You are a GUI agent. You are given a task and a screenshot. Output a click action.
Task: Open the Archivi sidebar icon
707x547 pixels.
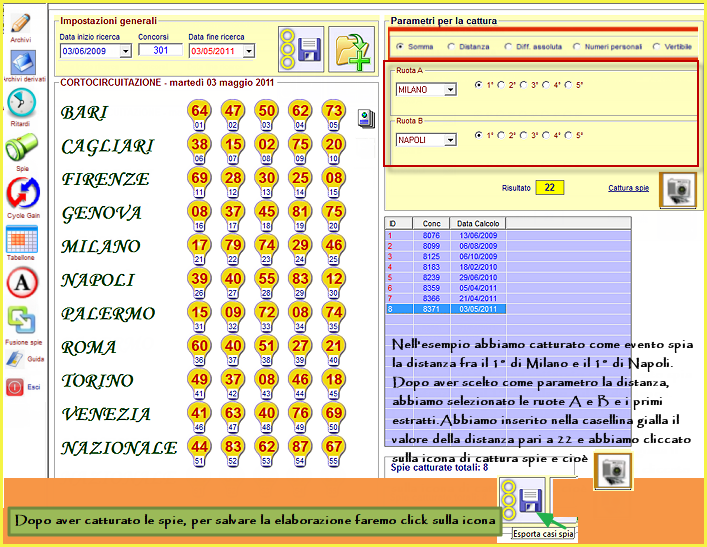20,24
